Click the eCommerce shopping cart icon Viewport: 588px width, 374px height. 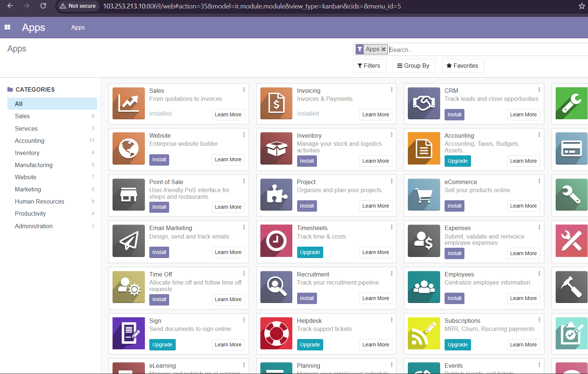[x=424, y=195]
